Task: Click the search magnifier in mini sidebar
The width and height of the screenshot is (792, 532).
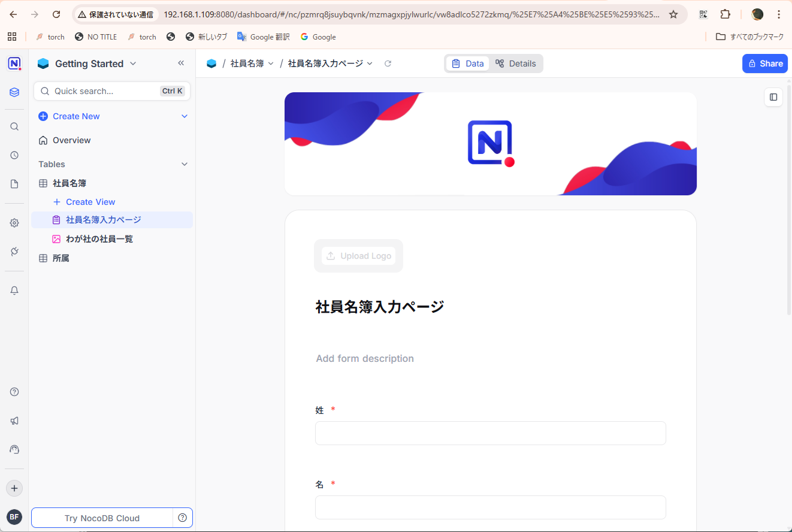Action: 14,126
